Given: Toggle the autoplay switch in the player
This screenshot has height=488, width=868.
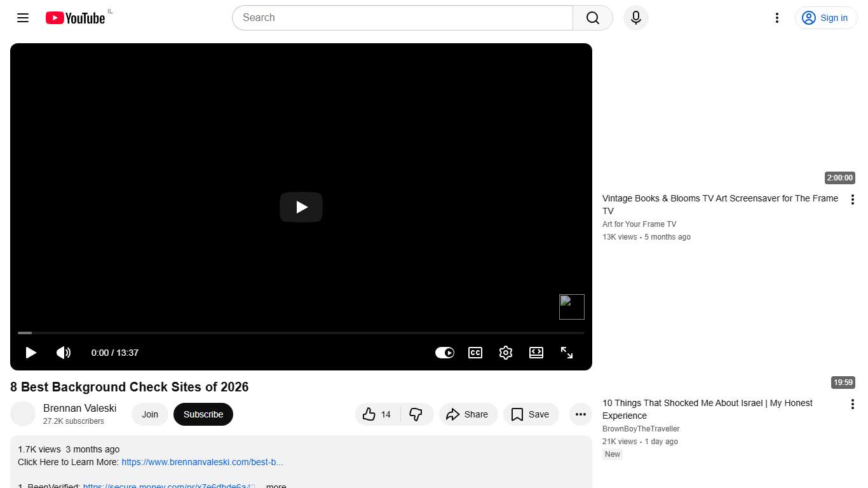Looking at the screenshot, I should pos(445,353).
